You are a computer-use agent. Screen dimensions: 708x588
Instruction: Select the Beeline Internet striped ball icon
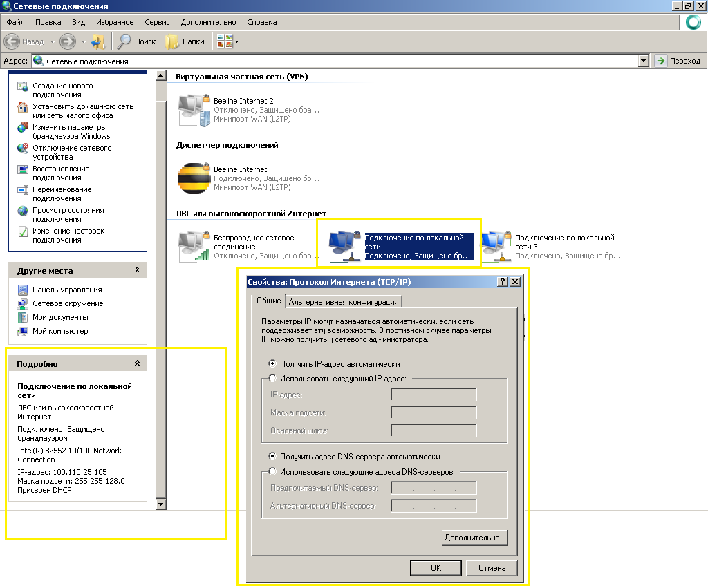point(194,178)
